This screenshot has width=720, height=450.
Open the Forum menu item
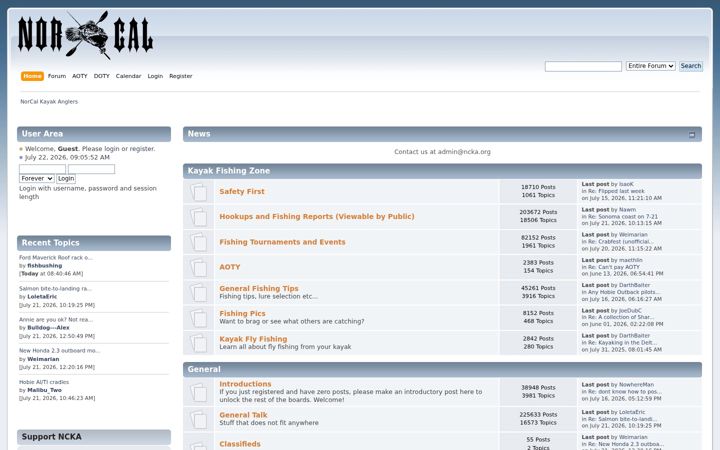(57, 76)
